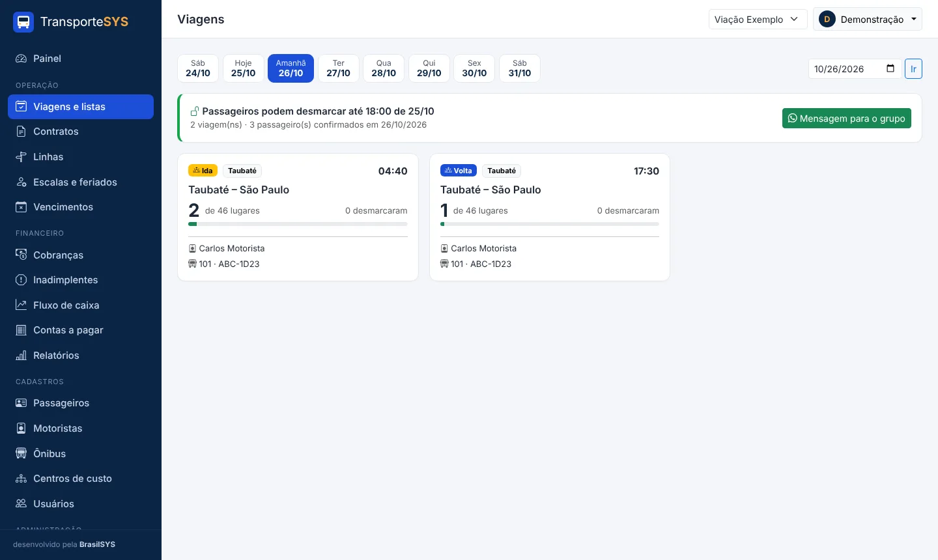Image resolution: width=938 pixels, height=560 pixels.
Task: Click the Ir button
Action: pos(913,68)
